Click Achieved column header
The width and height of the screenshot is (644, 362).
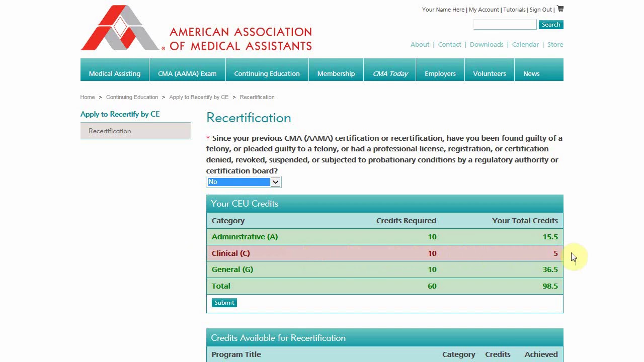pos(541,354)
